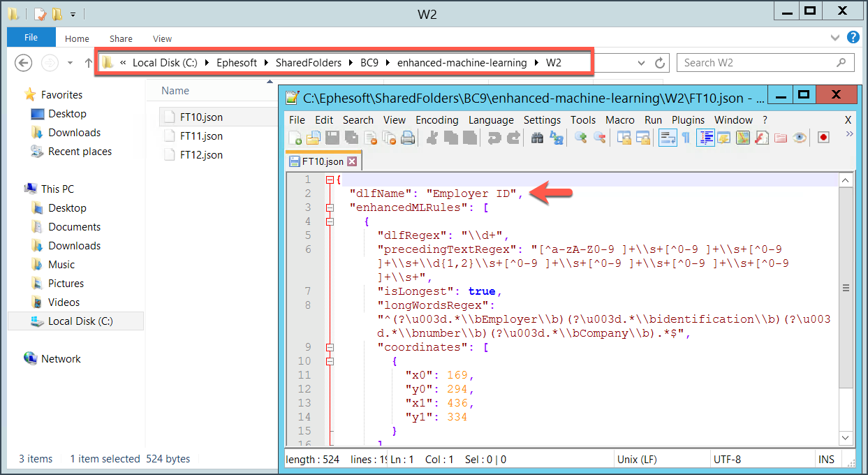The image size is (868, 475).
Task: Toggle synchronize vertical scrolling
Action: (624, 138)
